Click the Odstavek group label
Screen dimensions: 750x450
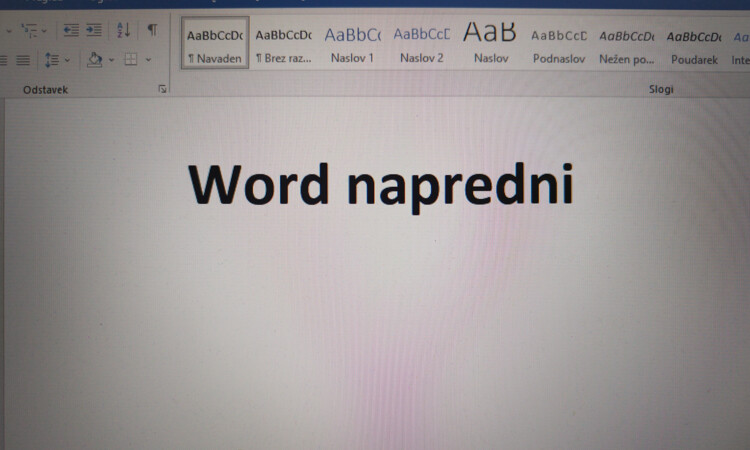(x=45, y=89)
